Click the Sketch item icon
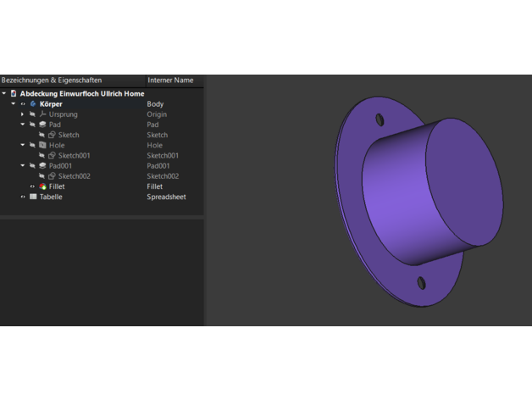532x400 pixels. [52, 135]
